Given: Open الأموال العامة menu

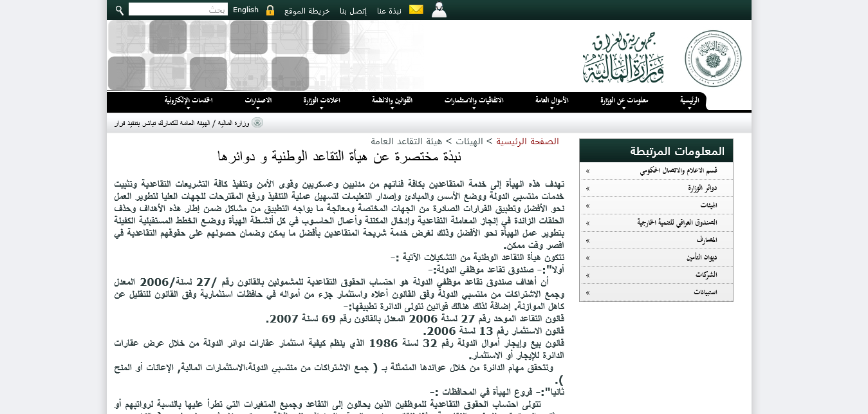Looking at the screenshot, I should click(551, 101).
